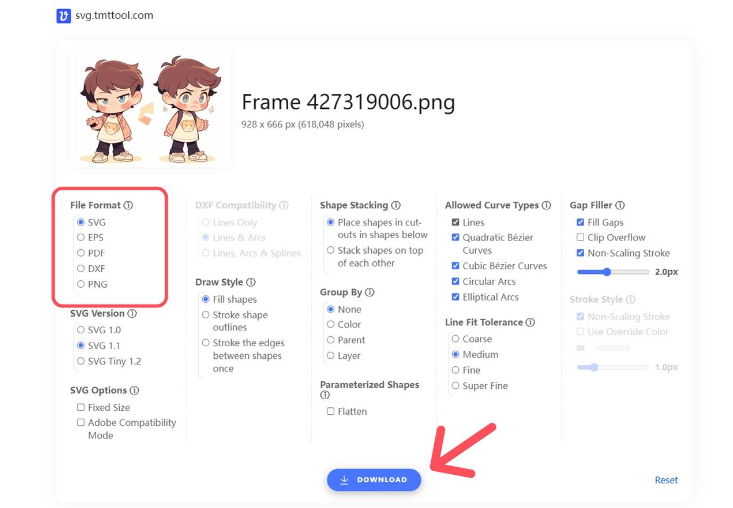Click Draw Style info icon
The image size is (733, 508).
pos(251,282)
